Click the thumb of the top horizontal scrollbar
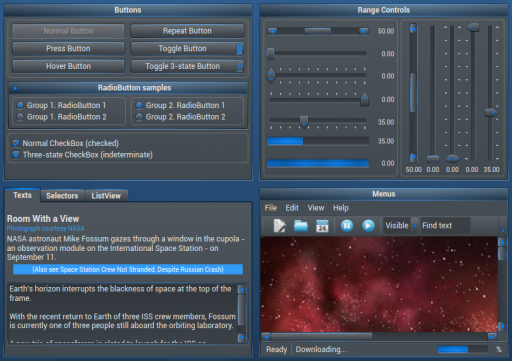 318,31
